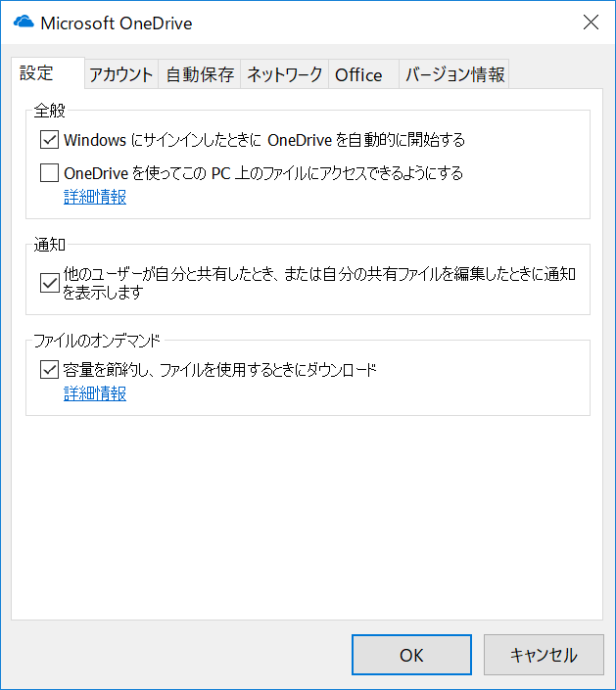Toggle the sharing notification checkbox under 通知

49,283
